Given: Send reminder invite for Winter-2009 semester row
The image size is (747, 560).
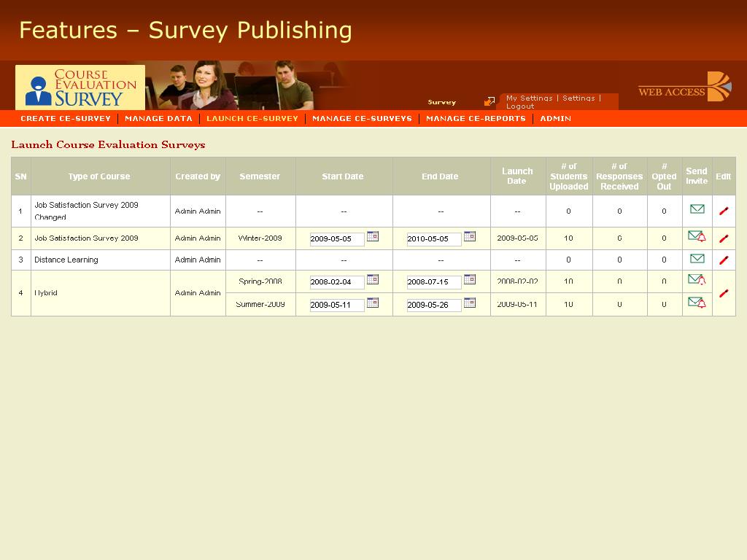Looking at the screenshot, I should [697, 236].
